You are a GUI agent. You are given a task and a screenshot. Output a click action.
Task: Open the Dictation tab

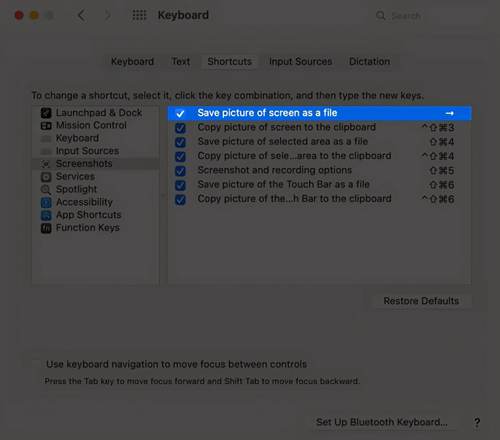369,62
